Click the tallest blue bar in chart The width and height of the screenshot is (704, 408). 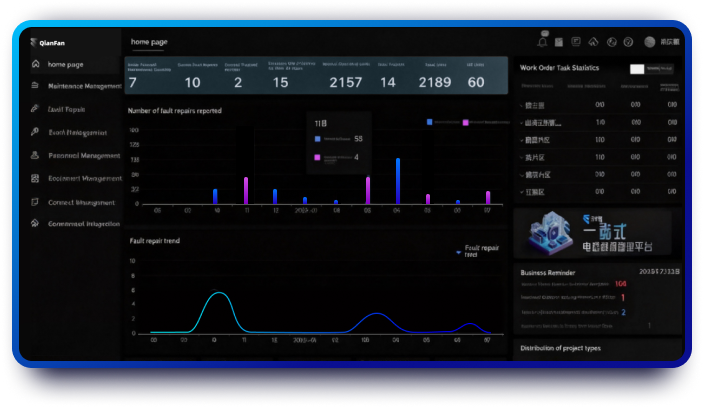pos(398,180)
